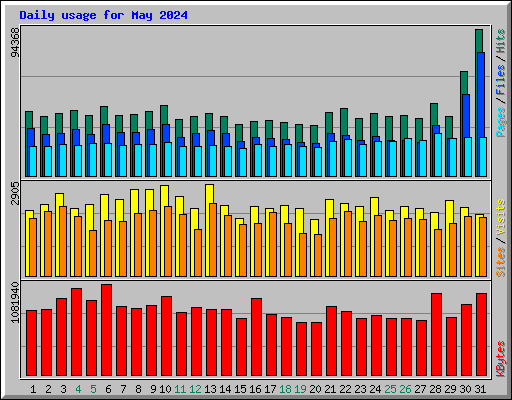This screenshot has width=512, height=400.
Task: Click the red KBytes bar for day 16
Action: tap(256, 337)
